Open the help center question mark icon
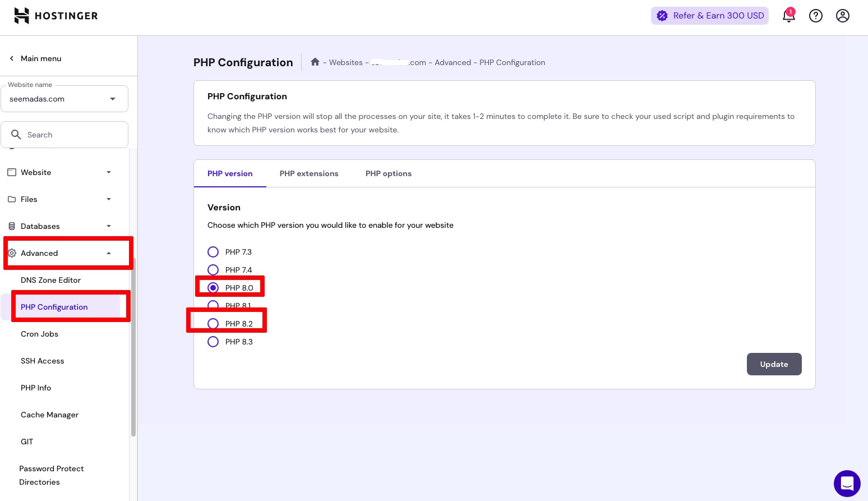The width and height of the screenshot is (868, 501). click(815, 16)
